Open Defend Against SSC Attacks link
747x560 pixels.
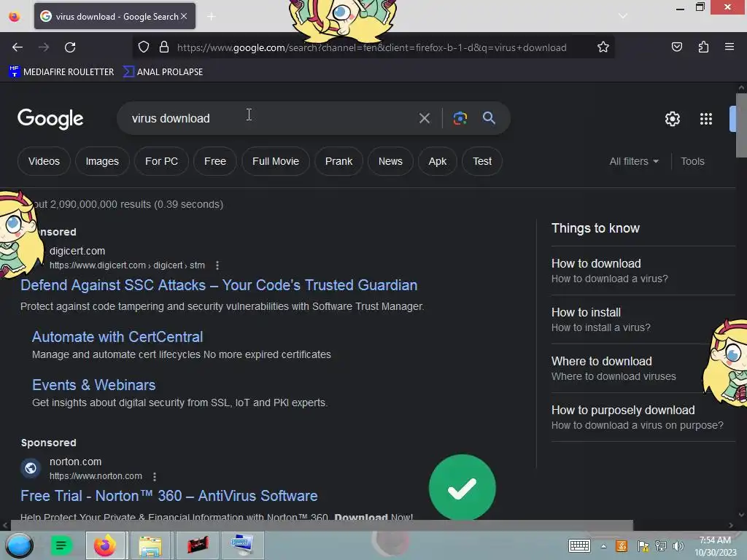tap(219, 285)
